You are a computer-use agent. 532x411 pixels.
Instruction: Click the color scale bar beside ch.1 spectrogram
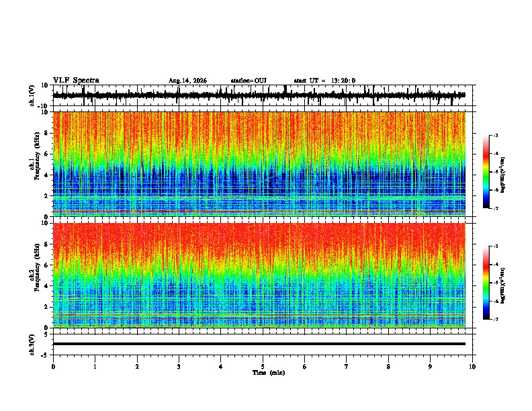(x=486, y=171)
